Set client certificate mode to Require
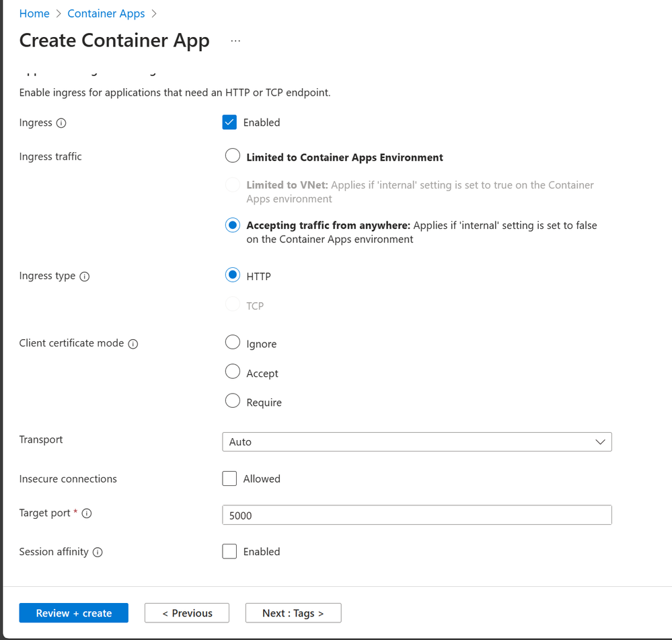Viewport: 672px width, 640px height. pos(233,401)
